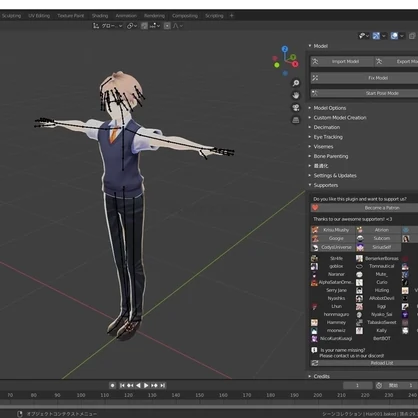Click the red X axis on navigation gizmo
The image size is (418, 418).
click(295, 64)
